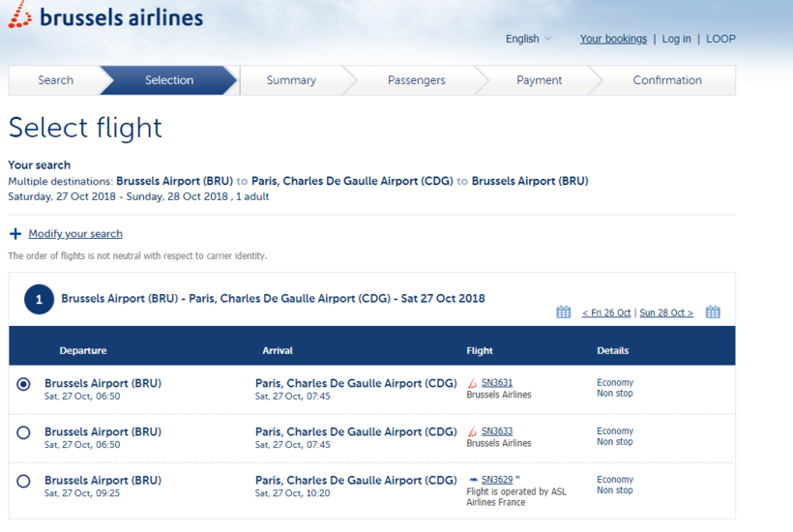The height and width of the screenshot is (532, 793).
Task: Click the calendar icon before Fri 26 Oct
Action: 563,312
